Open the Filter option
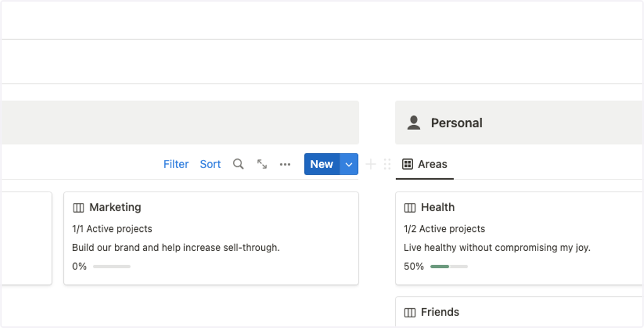Viewport: 644px width, 328px height. pyautogui.click(x=176, y=164)
